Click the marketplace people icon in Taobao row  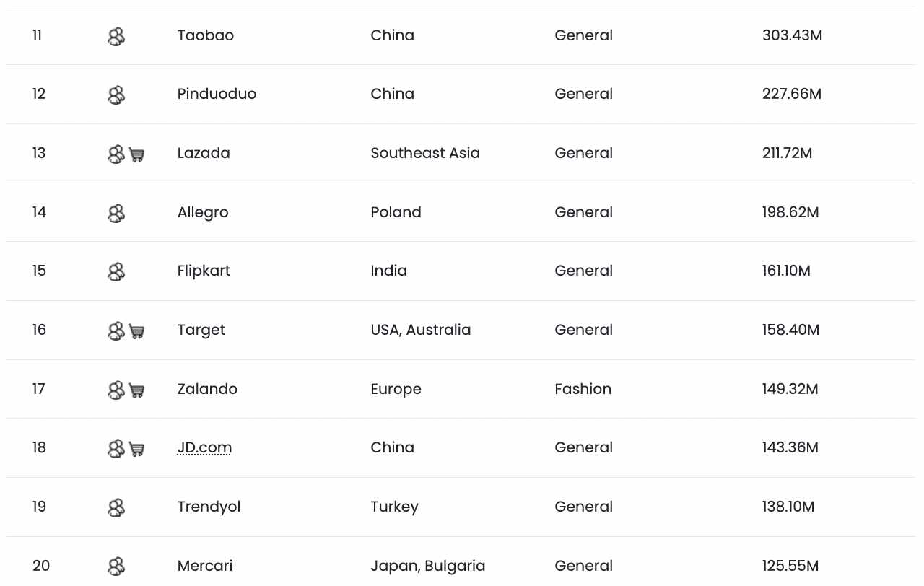[x=116, y=36]
